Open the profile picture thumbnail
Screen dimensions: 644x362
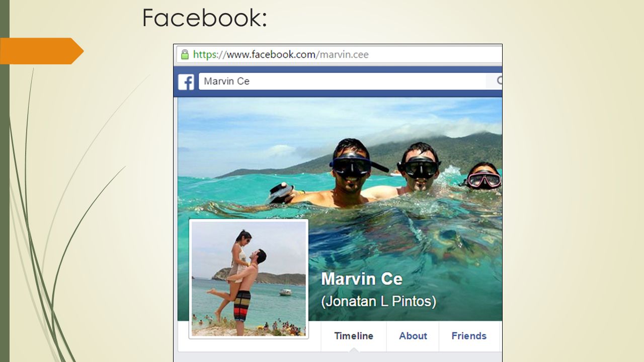tap(249, 279)
